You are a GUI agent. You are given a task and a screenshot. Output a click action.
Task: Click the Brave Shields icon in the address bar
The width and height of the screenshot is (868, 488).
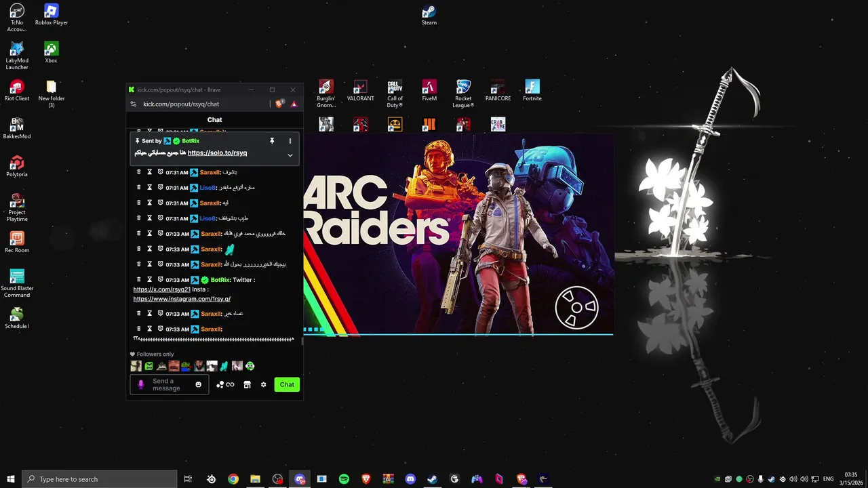pos(279,104)
